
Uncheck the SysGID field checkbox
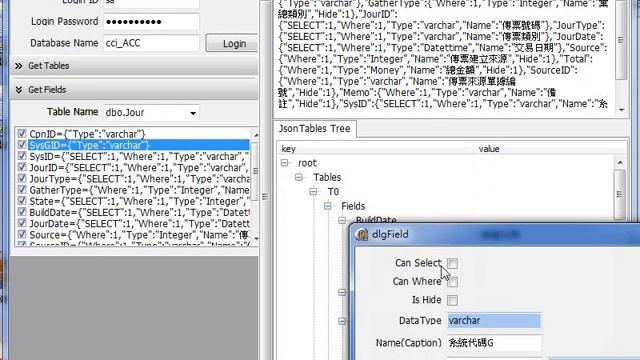[x=22, y=145]
